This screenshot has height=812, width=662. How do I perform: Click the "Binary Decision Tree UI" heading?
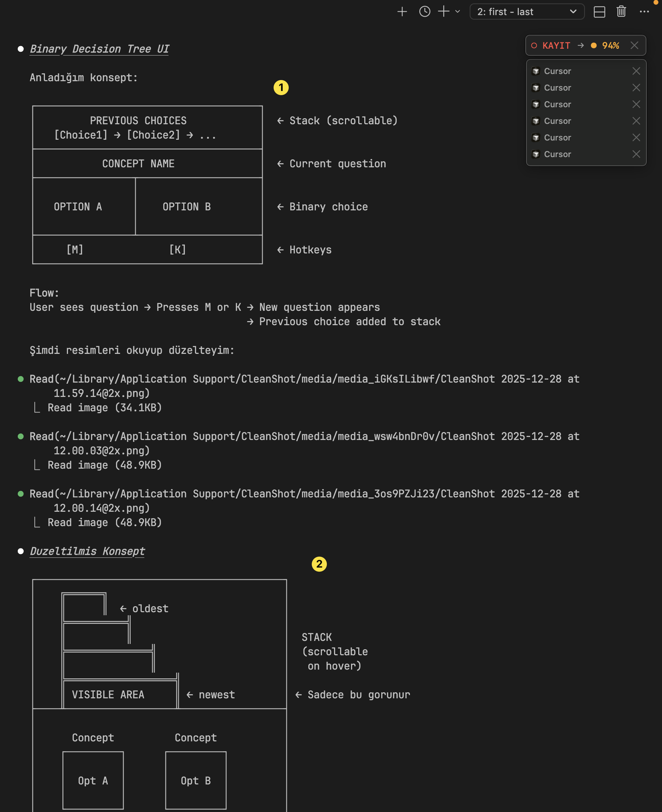point(99,49)
